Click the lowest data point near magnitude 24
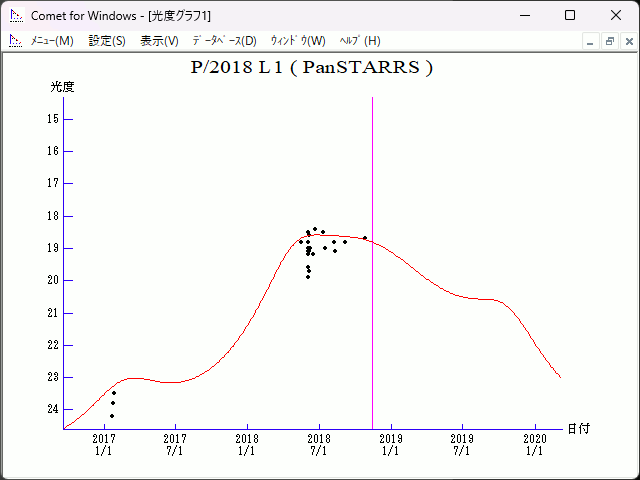This screenshot has width=640, height=480. click(112, 416)
